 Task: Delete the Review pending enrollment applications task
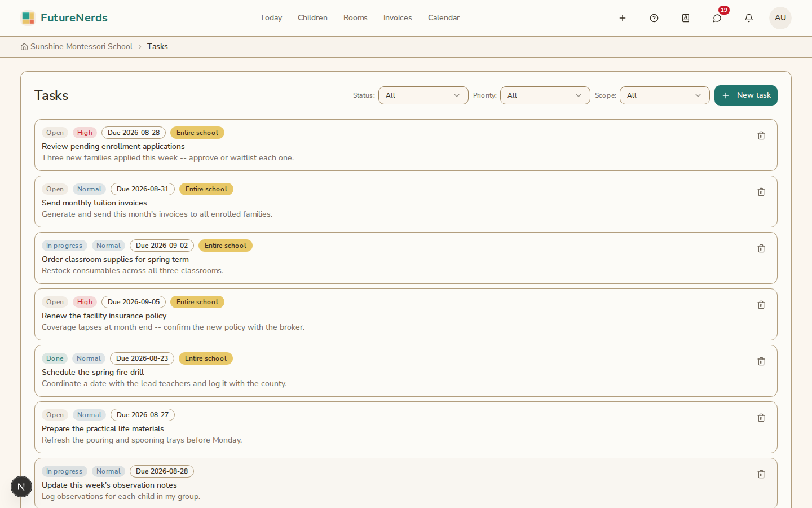click(761, 135)
